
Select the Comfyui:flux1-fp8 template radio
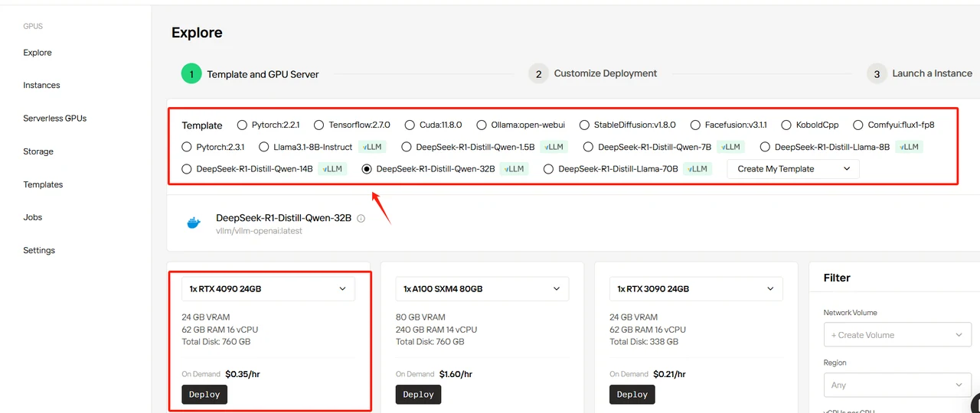pos(858,125)
